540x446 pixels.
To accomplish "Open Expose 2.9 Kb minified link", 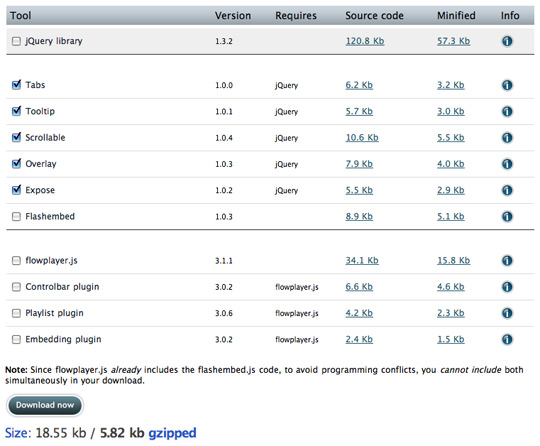I will [x=451, y=190].
